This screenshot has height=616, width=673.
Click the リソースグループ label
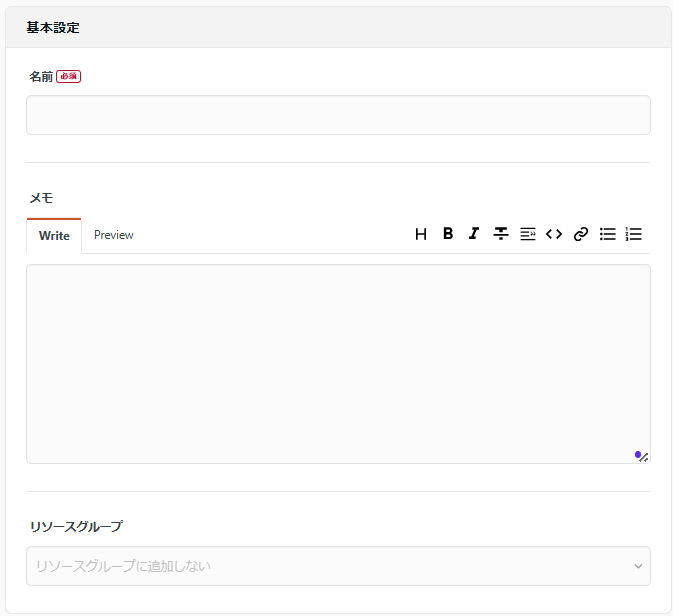(x=76, y=526)
